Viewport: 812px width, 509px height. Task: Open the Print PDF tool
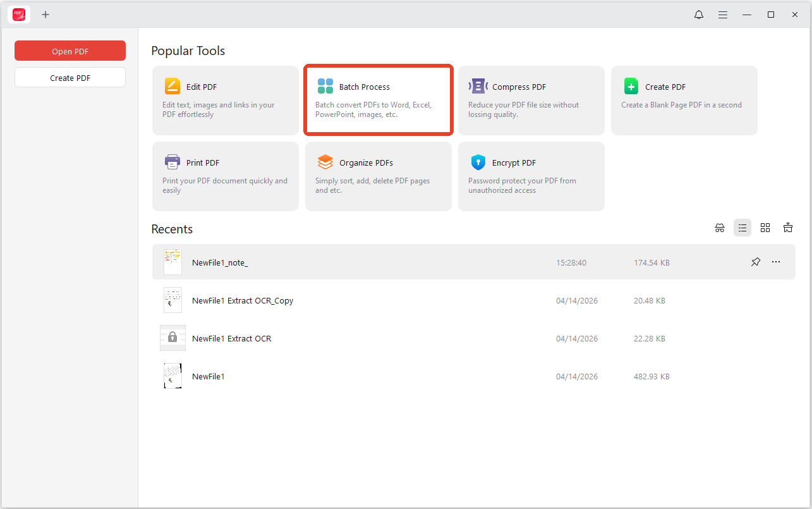225,176
